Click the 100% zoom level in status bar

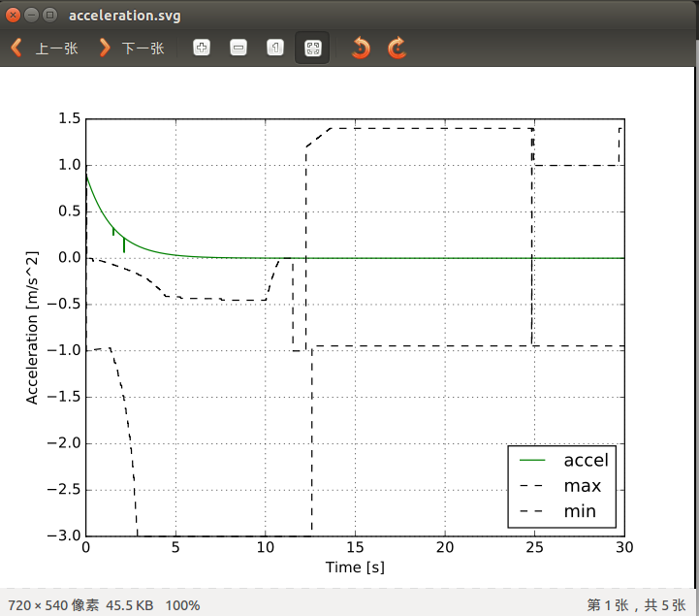(181, 605)
